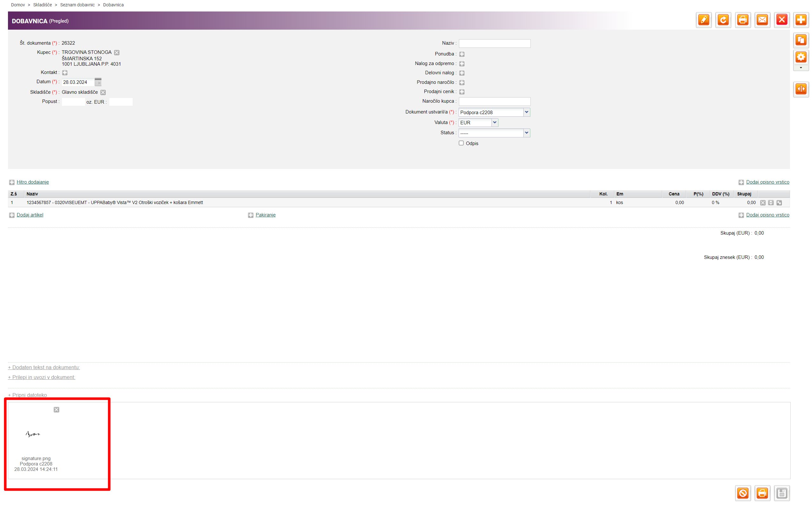This screenshot has height=505, width=812.
Task: Click the red X delete document icon
Action: [x=782, y=20]
